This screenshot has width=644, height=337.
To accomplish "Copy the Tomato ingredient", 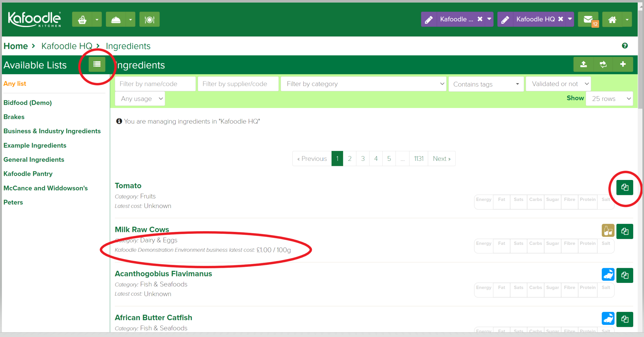I will click(x=625, y=187).
